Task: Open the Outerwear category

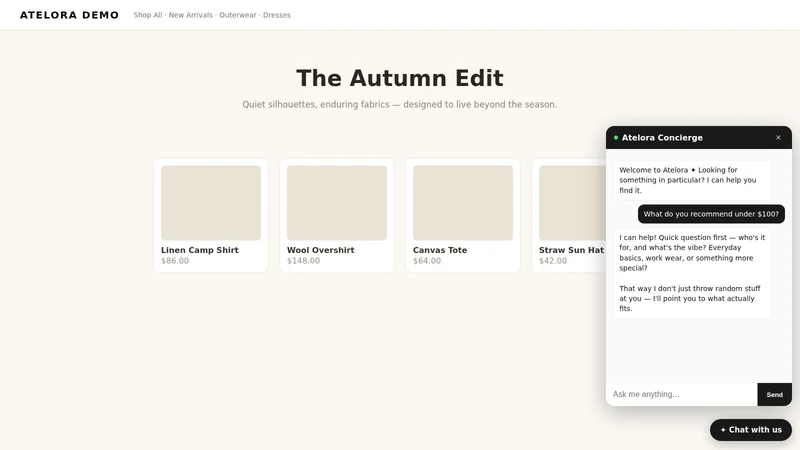Action: [x=238, y=15]
